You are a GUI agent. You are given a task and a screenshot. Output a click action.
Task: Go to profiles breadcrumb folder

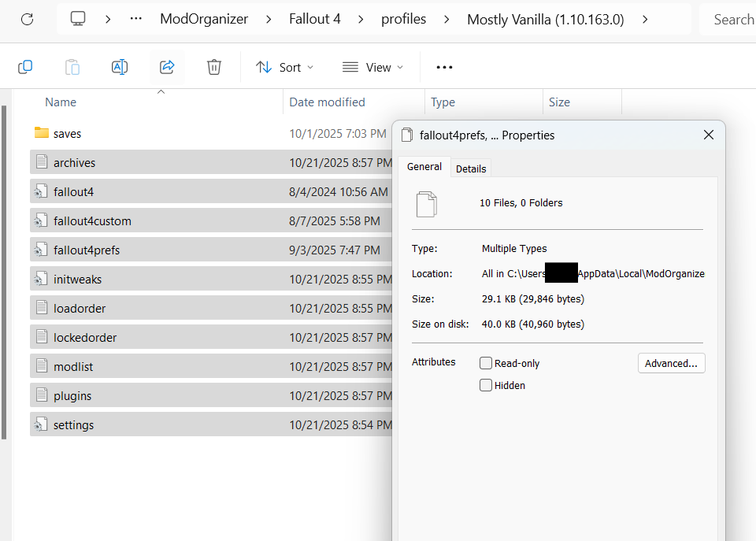(x=403, y=19)
